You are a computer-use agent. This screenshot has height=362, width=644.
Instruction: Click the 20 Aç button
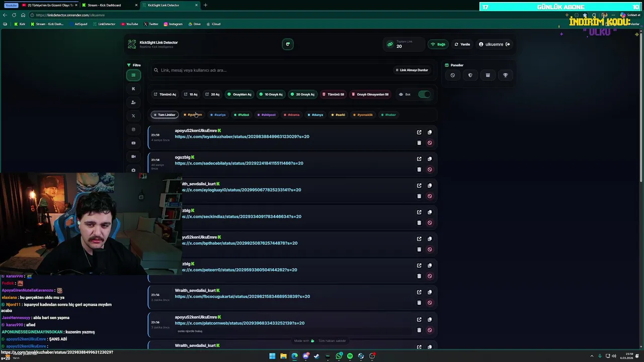pyautogui.click(x=212, y=94)
